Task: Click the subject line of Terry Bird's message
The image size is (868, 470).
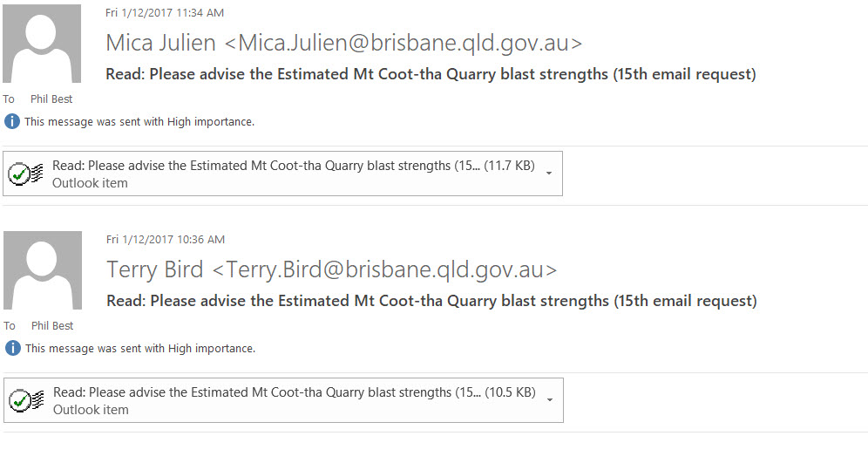Action: 431,301
